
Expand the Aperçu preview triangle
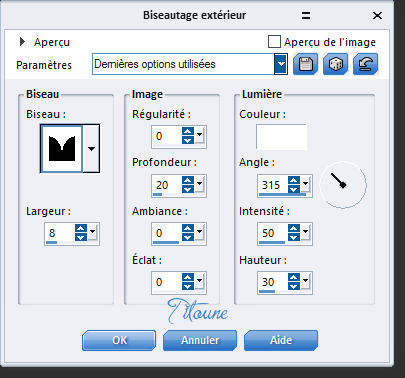[x=22, y=42]
